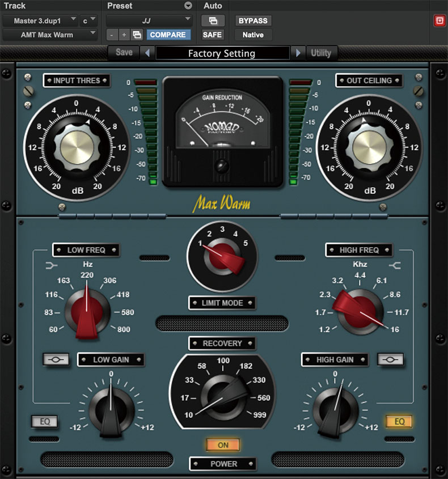Click the Auto header label
Viewport: 448px width, 479px height.
point(213,6)
